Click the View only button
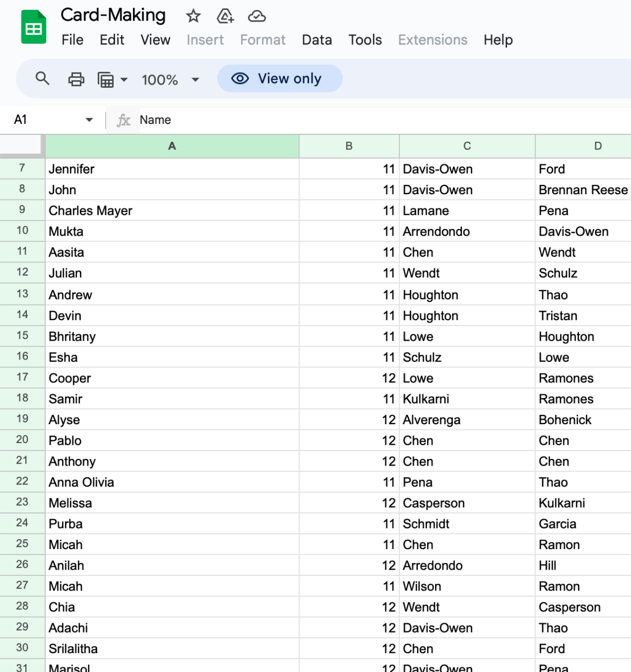Viewport: 631px width, 672px height. [280, 79]
